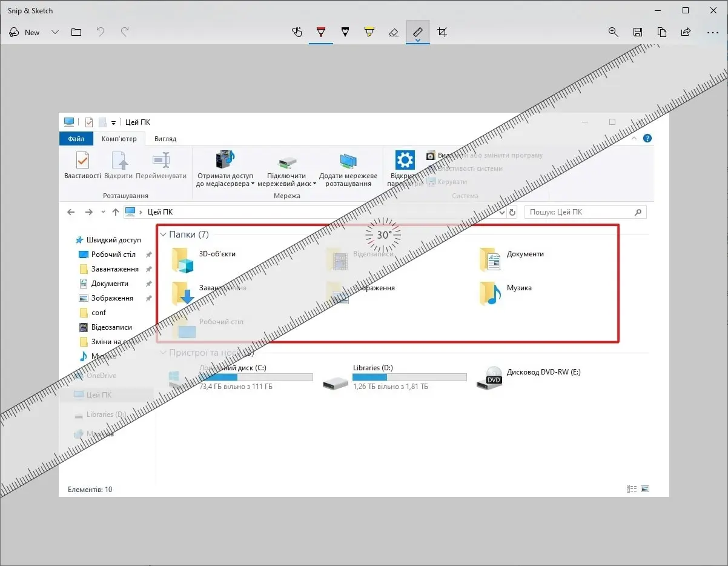The image size is (728, 566).
Task: Select the Комп'ютер ribbon tab
Action: (119, 139)
